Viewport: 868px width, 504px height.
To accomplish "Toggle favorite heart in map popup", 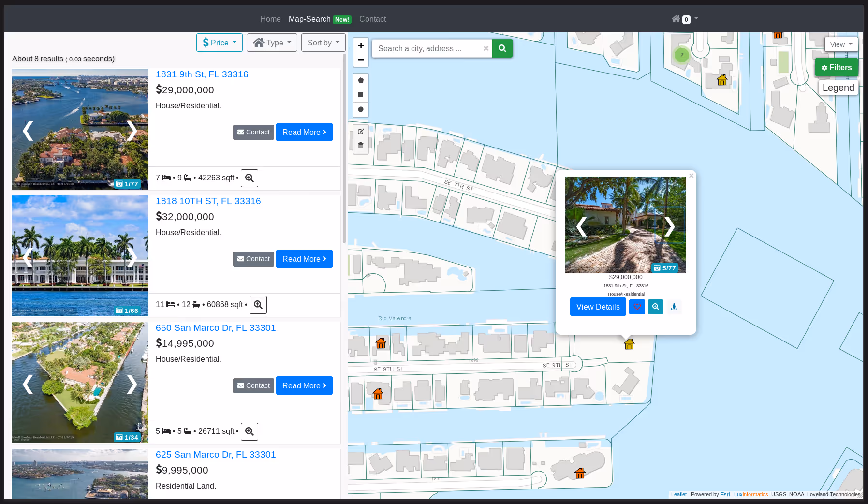I will [x=637, y=307].
